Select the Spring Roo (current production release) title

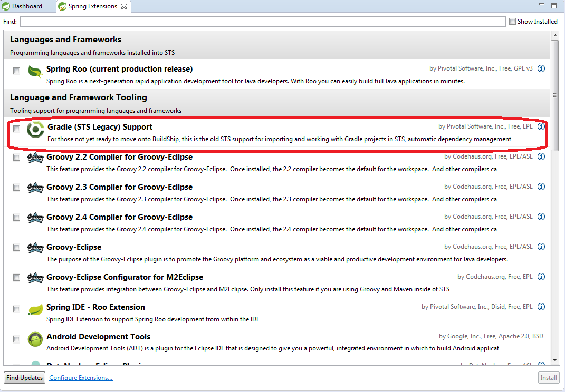tap(119, 68)
